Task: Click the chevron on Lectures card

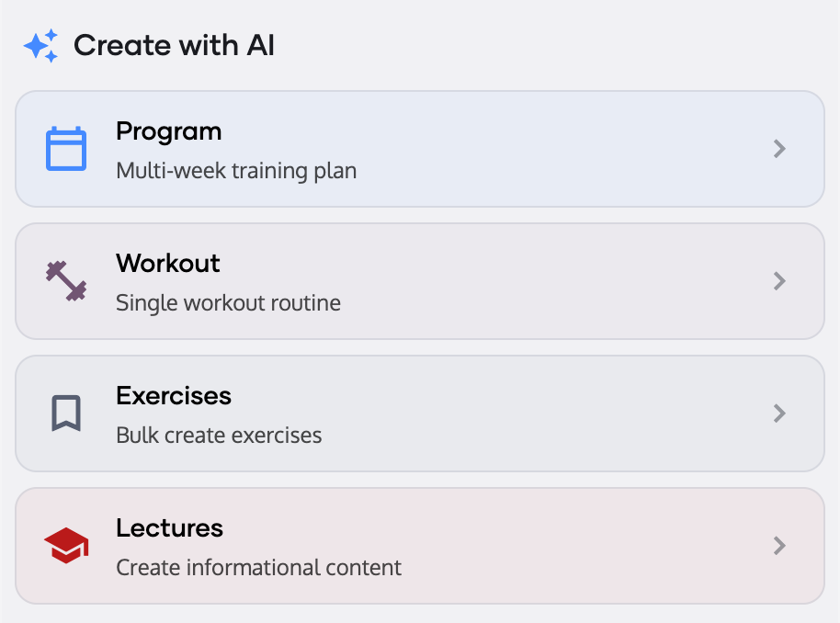Action: (779, 546)
